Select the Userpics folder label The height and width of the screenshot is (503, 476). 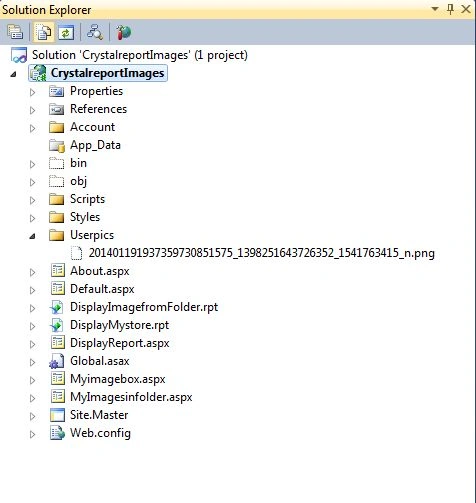(x=92, y=235)
